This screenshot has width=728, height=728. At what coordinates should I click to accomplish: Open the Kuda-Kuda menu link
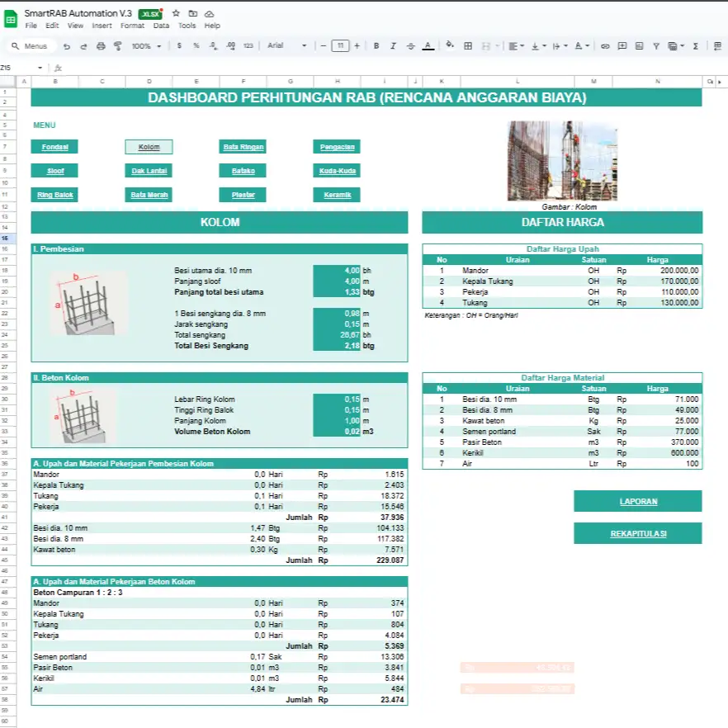[337, 171]
